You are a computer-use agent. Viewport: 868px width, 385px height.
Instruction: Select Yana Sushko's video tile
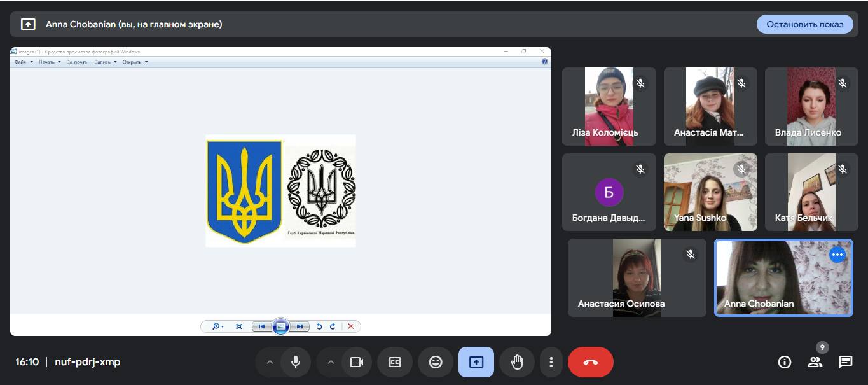tap(710, 192)
